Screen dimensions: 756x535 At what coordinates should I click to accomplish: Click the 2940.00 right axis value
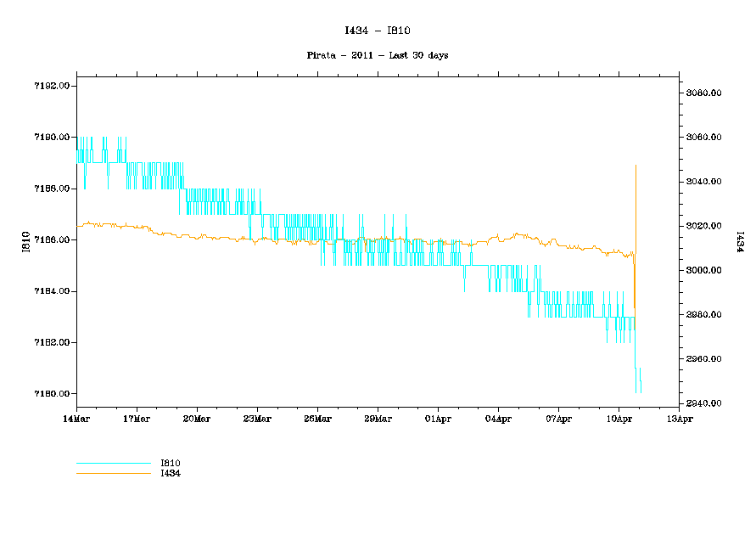[x=704, y=403]
